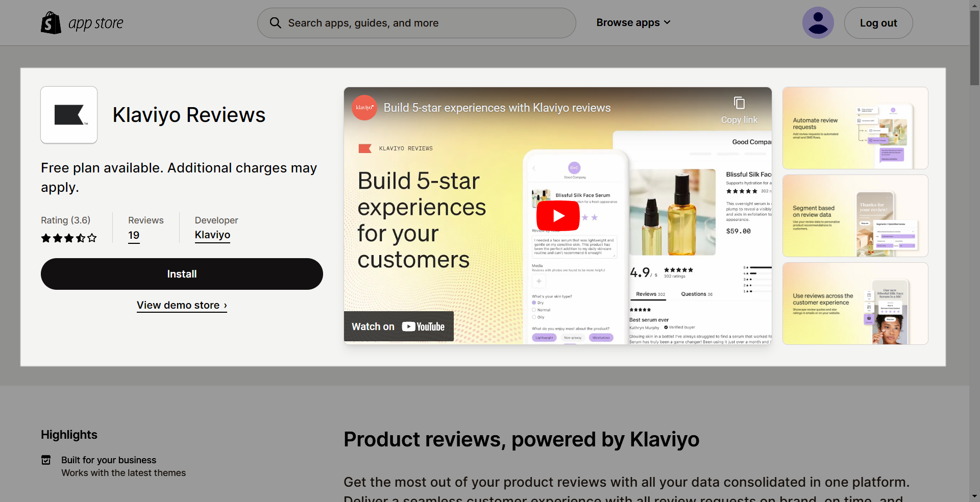Click the 'Product reviews, powered by Klaviyo' heading
The width and height of the screenshot is (980, 502).
521,440
